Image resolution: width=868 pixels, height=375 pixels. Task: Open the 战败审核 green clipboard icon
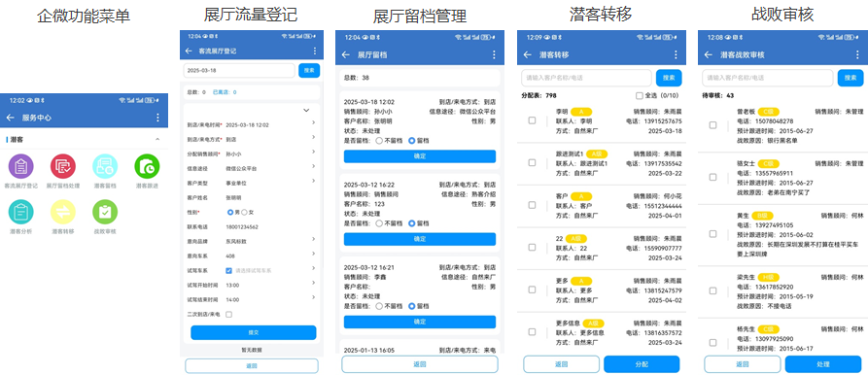[105, 212]
